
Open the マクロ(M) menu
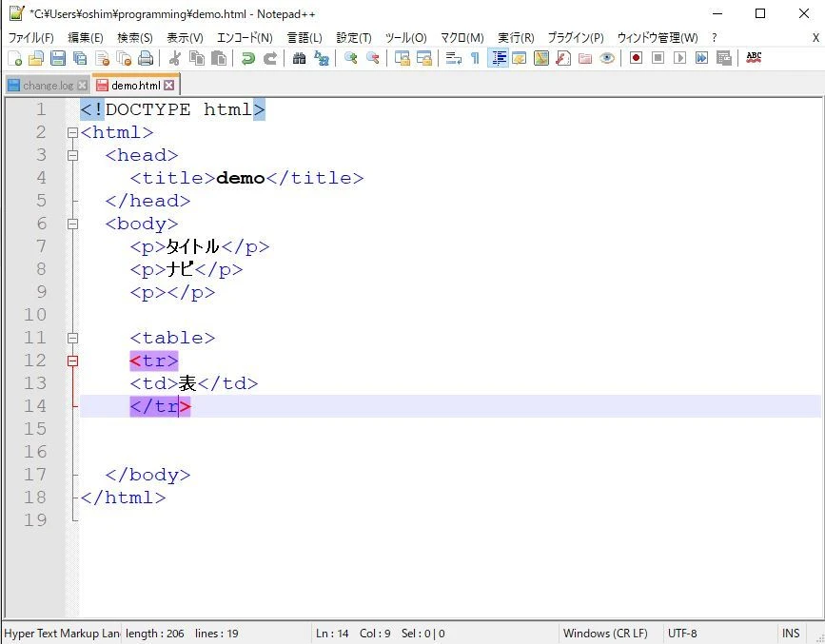coord(462,38)
